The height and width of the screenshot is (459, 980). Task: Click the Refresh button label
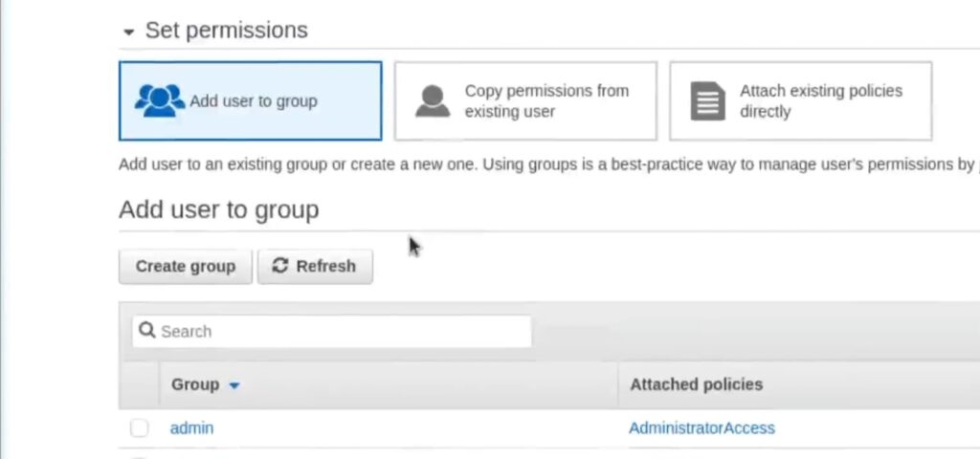tap(325, 266)
